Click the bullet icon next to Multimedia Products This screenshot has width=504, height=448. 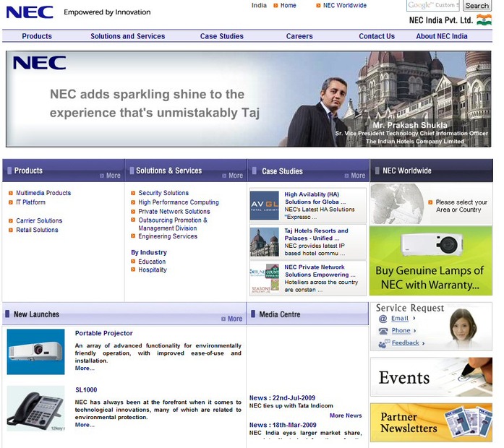pyautogui.click(x=11, y=193)
